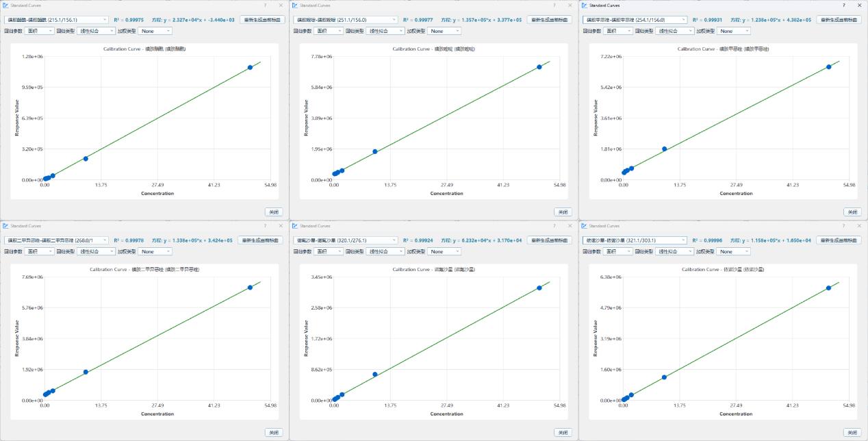Click the Standard Curves icon in the 251.1/156.0 window

pyautogui.click(x=296, y=5)
